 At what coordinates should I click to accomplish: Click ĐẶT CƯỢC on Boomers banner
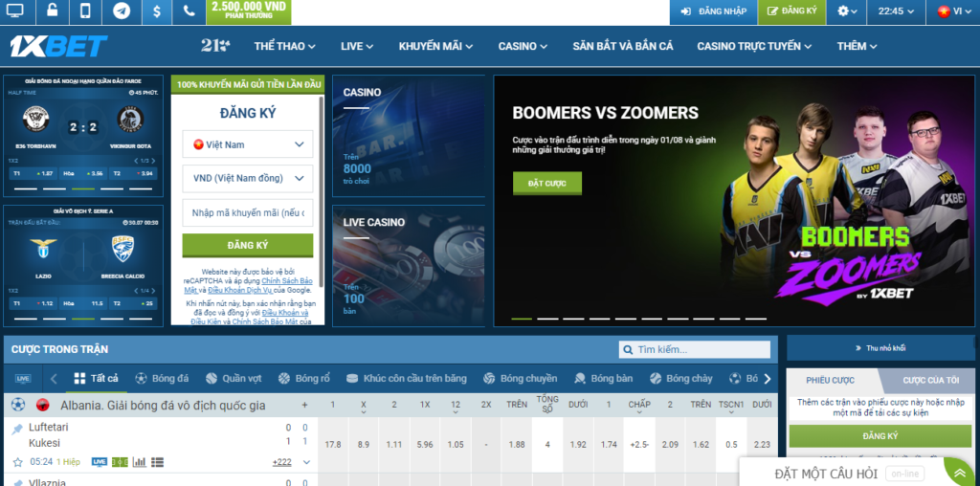coord(546,183)
